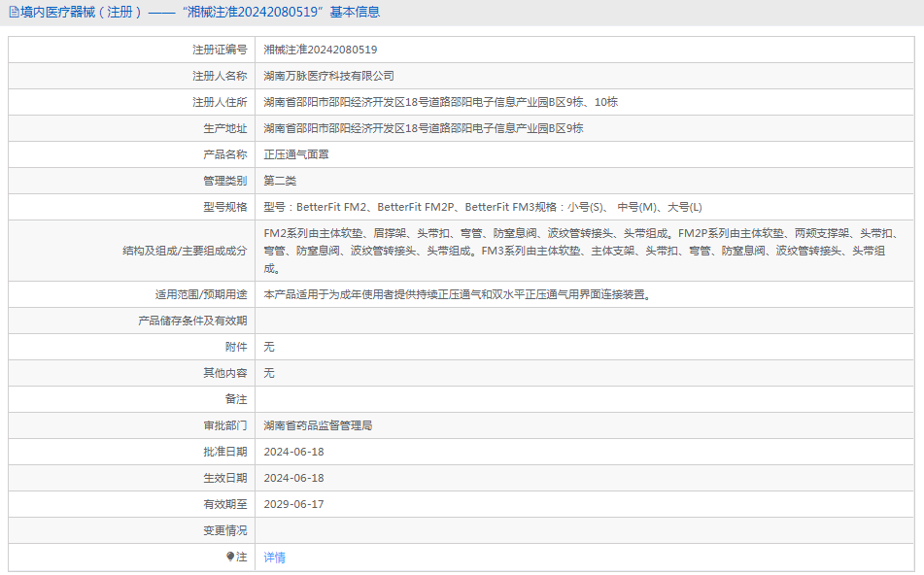Click expiry date 2029-06-17
This screenshot has width=924, height=575.
(294, 504)
